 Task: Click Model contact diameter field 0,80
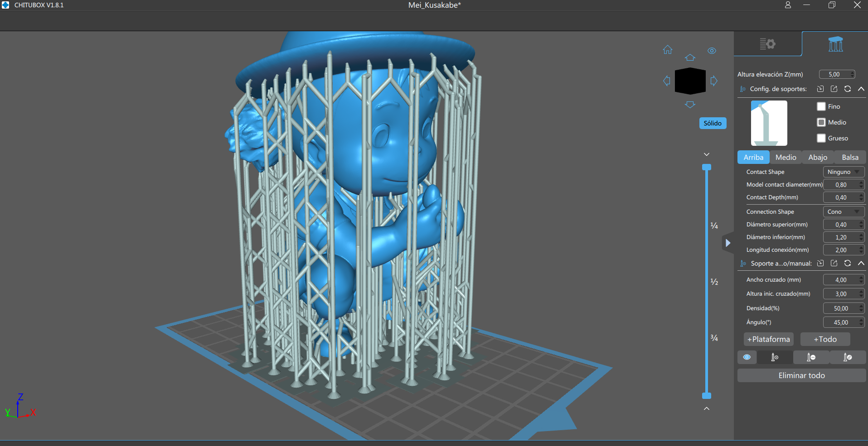(x=844, y=185)
